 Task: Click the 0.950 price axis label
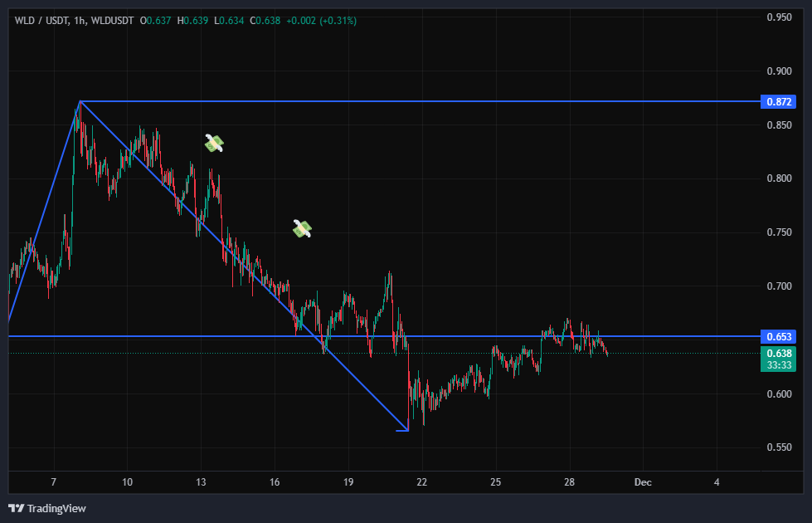pos(778,17)
